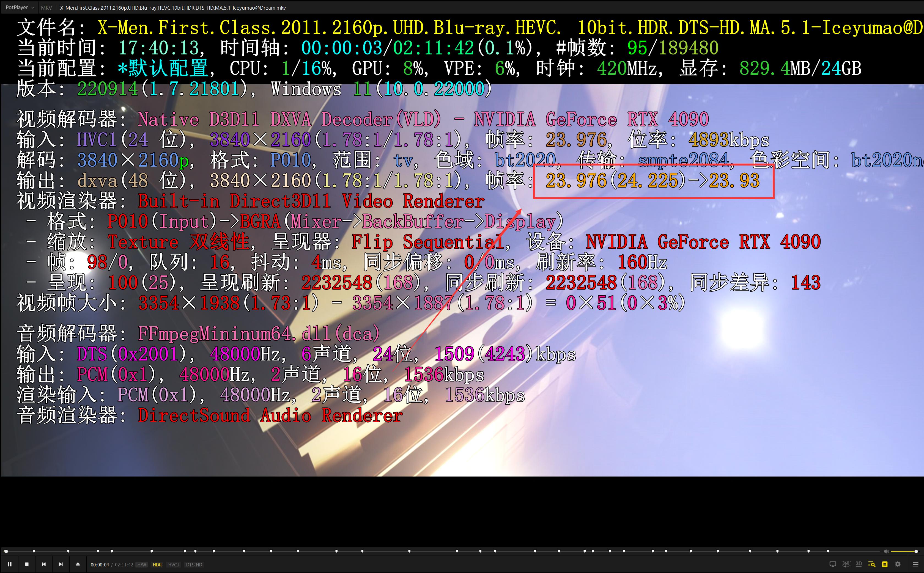Skip to the next file
The image size is (924, 573).
pyautogui.click(x=61, y=564)
